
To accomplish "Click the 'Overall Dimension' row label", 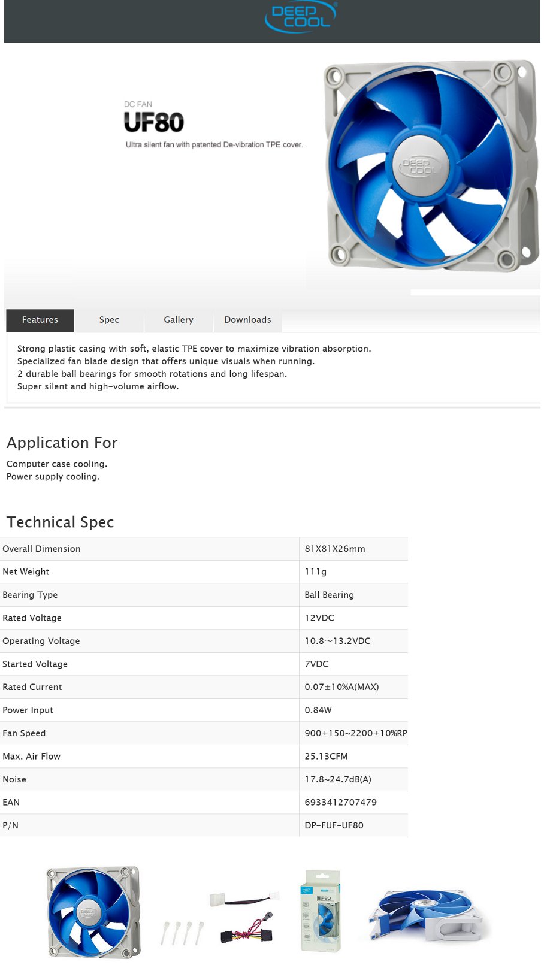I will (41, 549).
